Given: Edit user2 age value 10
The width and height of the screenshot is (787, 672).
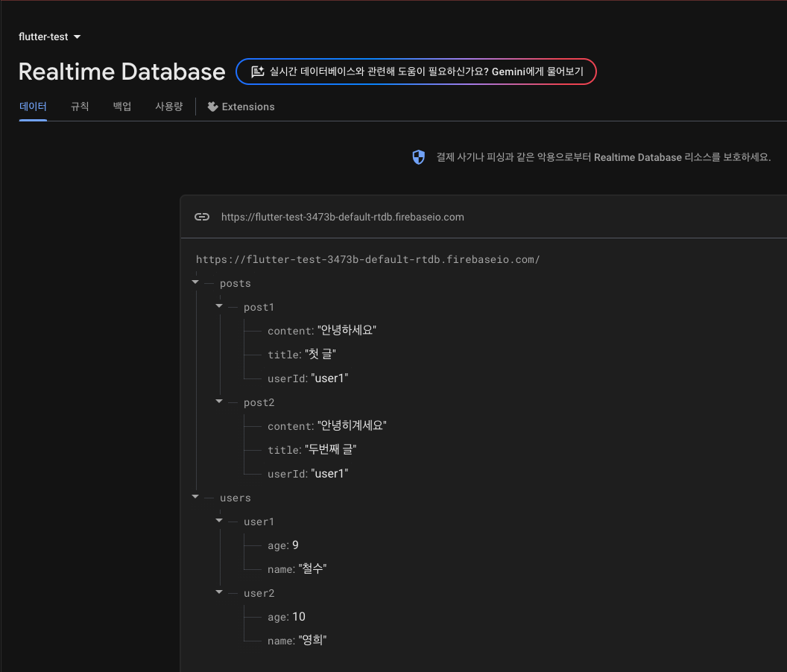Looking at the screenshot, I should pyautogui.click(x=299, y=617).
